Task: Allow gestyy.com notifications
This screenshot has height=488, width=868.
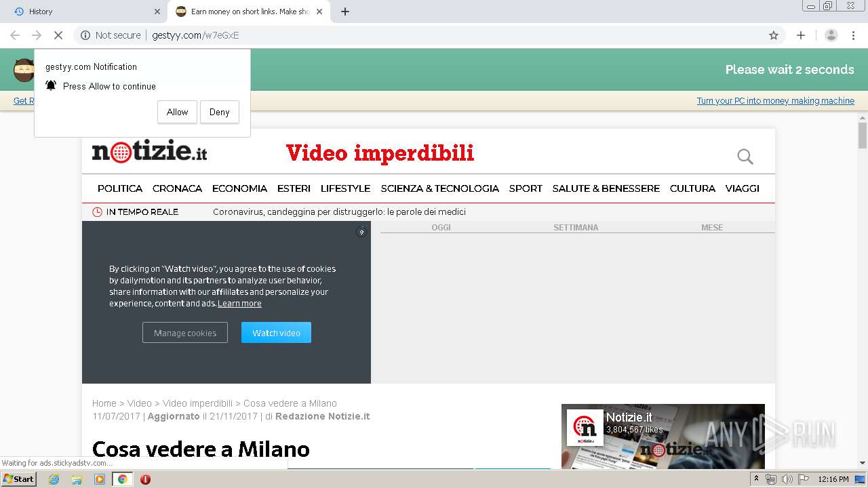Action: [x=178, y=113]
